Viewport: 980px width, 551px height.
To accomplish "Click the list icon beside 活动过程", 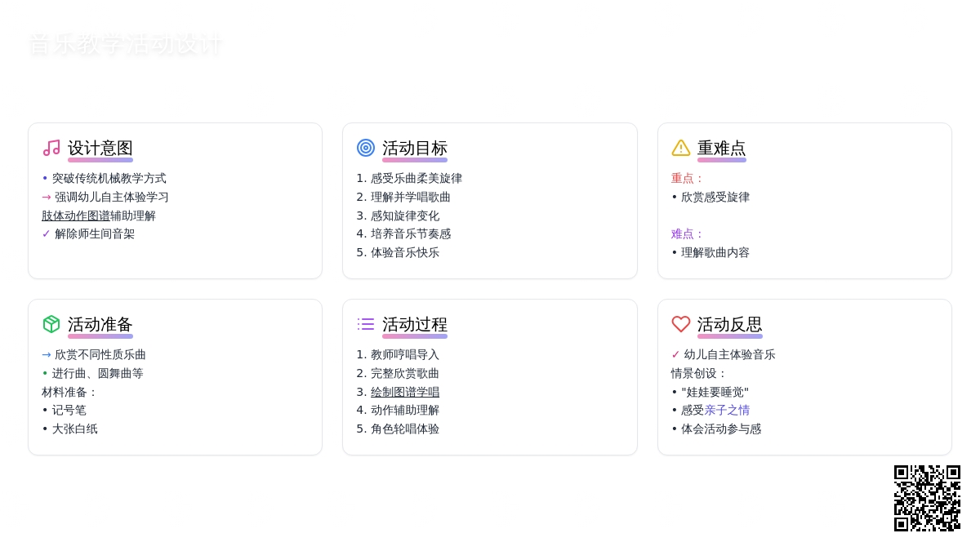I will coord(366,324).
